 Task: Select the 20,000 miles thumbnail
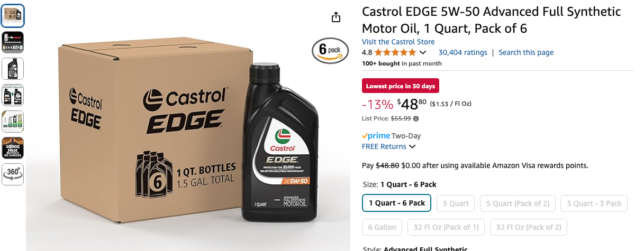[x=13, y=148]
